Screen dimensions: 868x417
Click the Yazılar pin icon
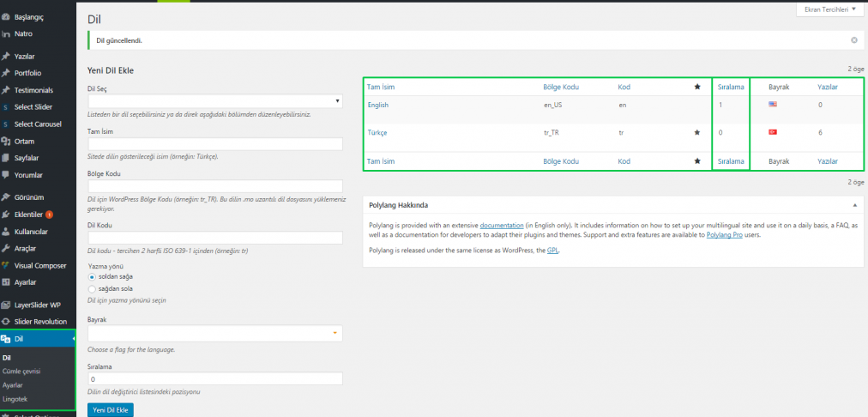pyautogui.click(x=5, y=57)
